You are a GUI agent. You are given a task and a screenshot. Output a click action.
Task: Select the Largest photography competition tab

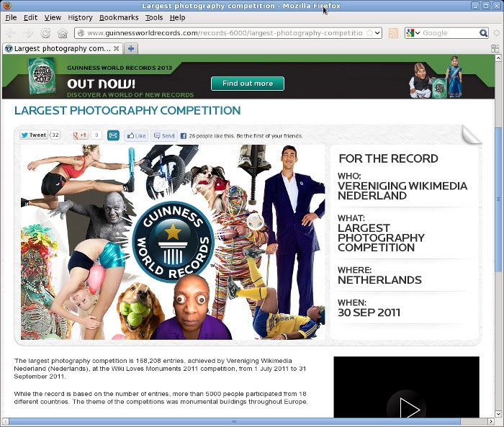tap(63, 48)
